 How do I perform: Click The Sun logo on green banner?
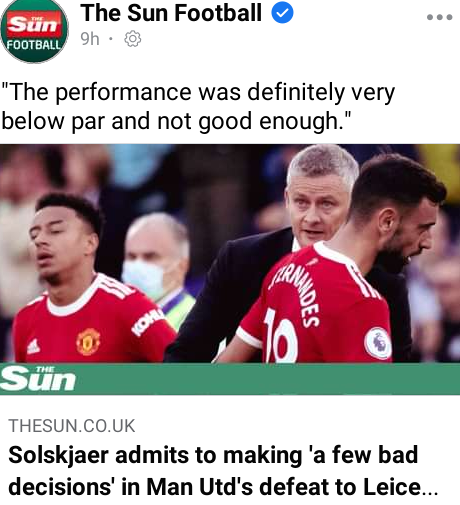coord(38,379)
